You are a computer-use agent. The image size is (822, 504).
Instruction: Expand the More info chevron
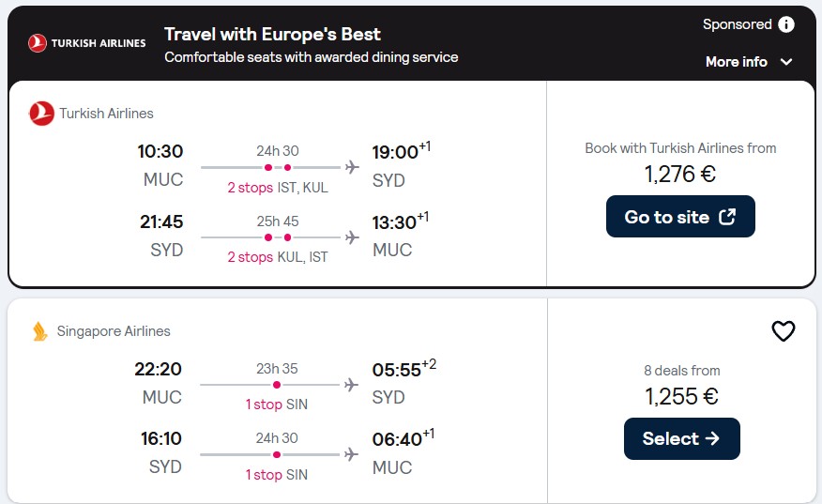(785, 62)
